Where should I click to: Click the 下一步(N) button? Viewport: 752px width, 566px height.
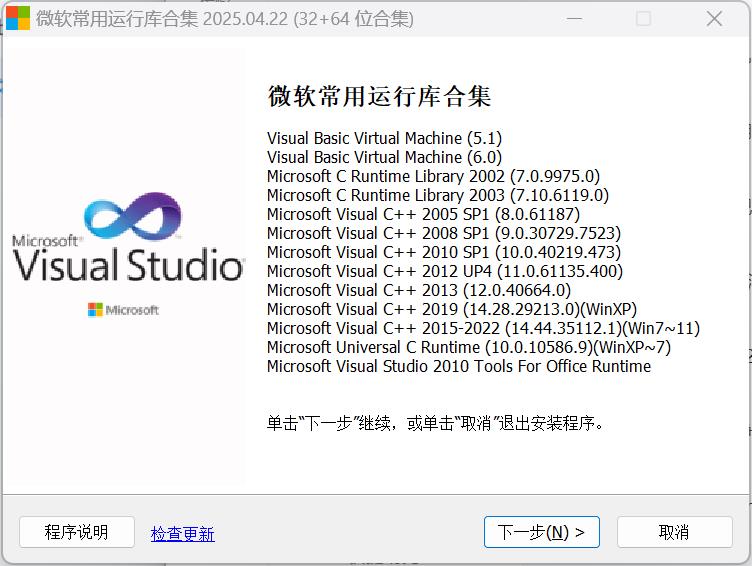pyautogui.click(x=541, y=532)
